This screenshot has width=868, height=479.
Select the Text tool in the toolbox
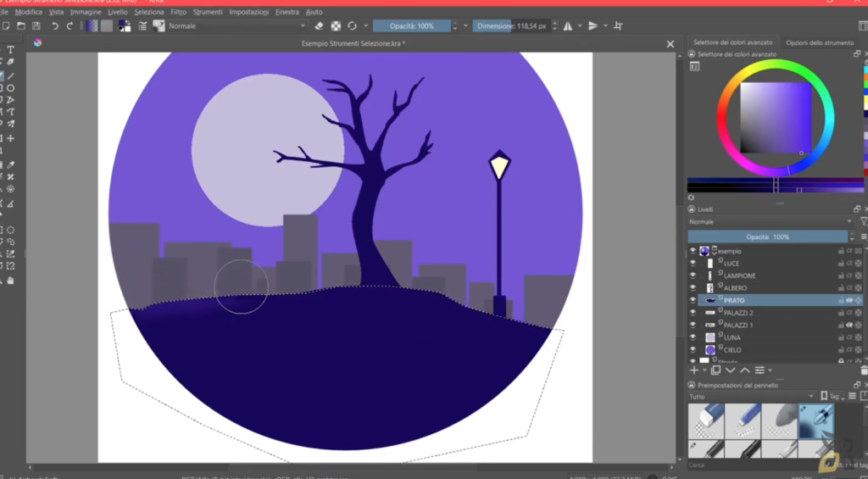pyautogui.click(x=10, y=50)
